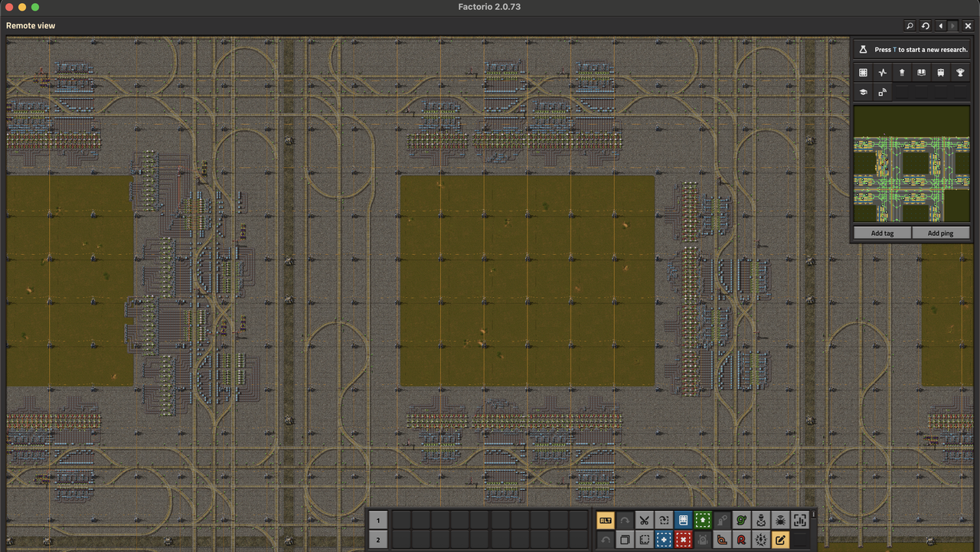Open the blue blueprint library button
The width and height of the screenshot is (980, 552).
tap(684, 521)
